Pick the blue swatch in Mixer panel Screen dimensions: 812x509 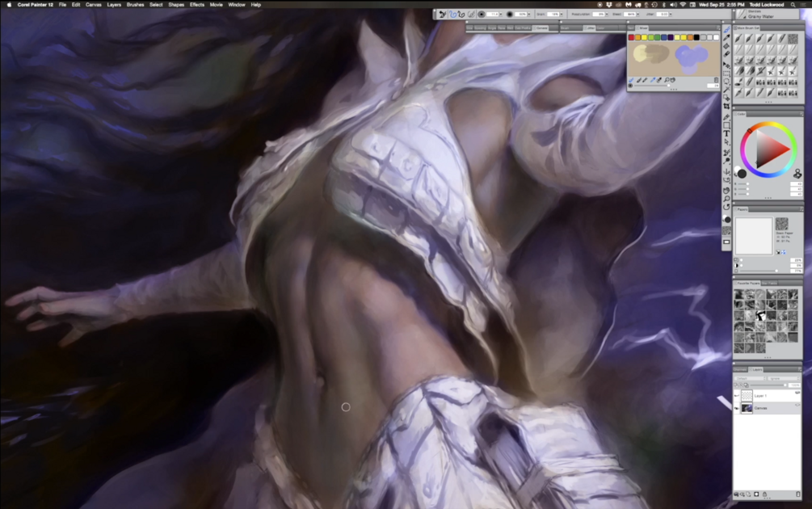pos(664,37)
